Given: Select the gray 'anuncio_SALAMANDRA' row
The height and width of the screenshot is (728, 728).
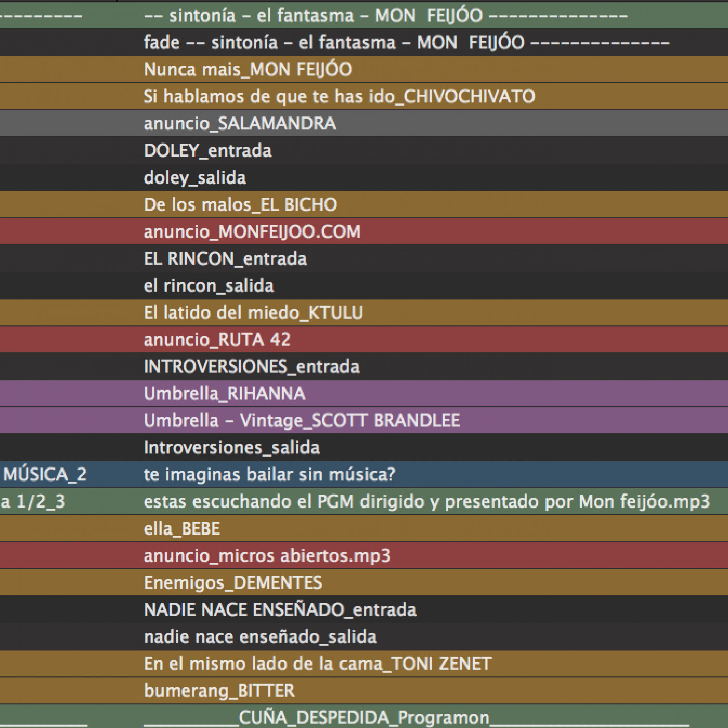Looking at the screenshot, I should tap(240, 124).
